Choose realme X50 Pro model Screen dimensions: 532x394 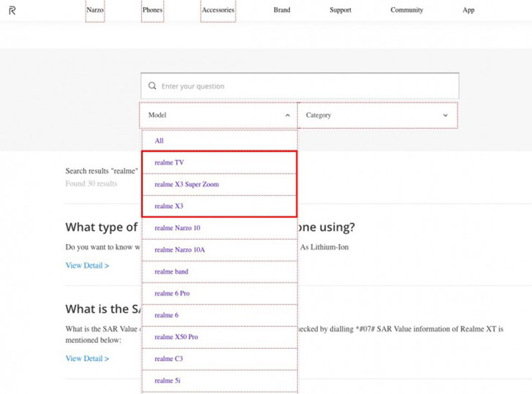pos(176,337)
